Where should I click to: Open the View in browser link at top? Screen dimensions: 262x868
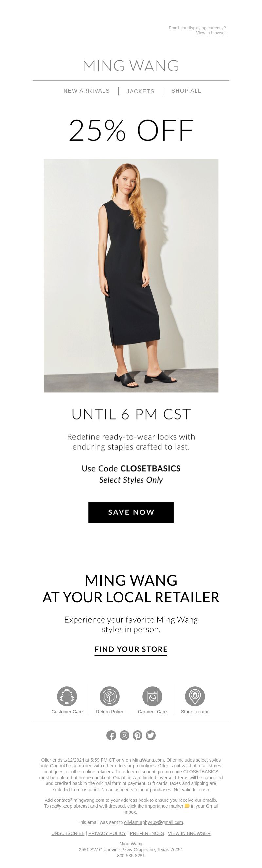[x=211, y=33]
